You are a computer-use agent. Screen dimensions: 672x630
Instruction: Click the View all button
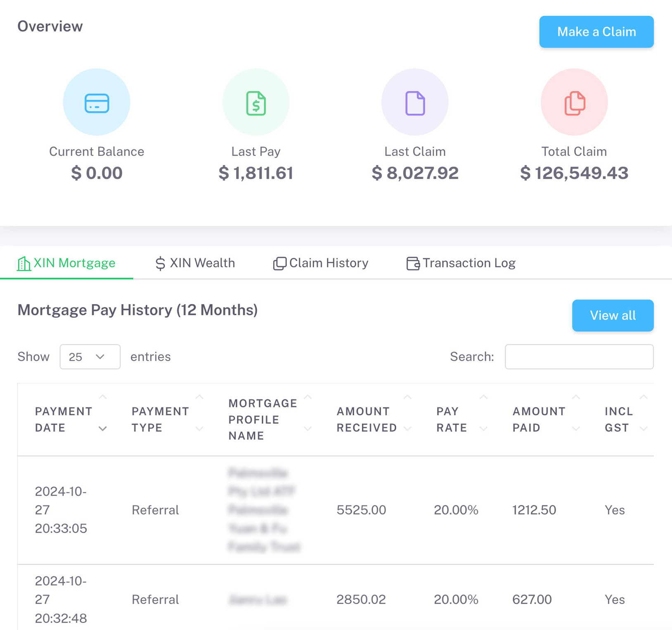(x=613, y=316)
